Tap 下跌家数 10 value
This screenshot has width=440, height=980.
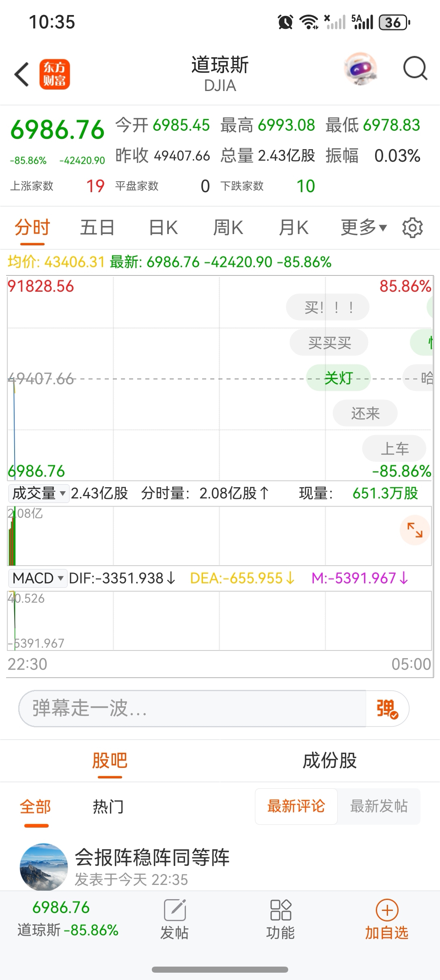[306, 186]
